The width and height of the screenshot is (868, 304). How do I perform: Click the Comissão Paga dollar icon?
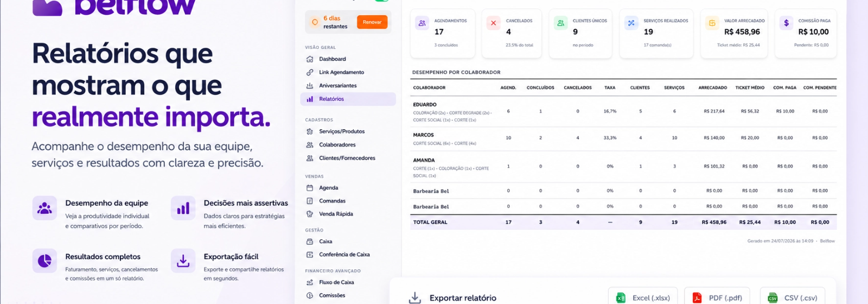coord(787,23)
